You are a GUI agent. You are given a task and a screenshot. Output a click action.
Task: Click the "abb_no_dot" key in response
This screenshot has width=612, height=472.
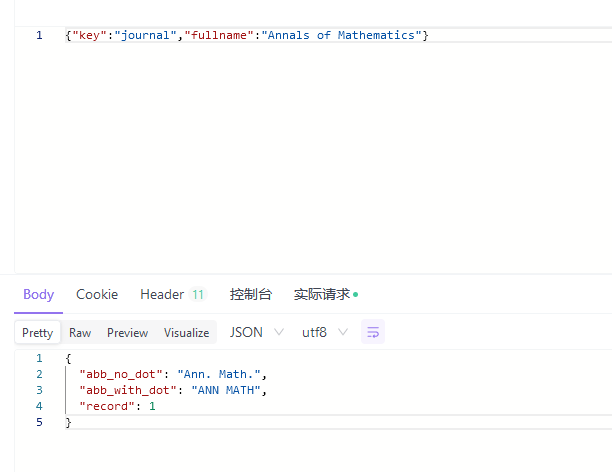(121, 374)
